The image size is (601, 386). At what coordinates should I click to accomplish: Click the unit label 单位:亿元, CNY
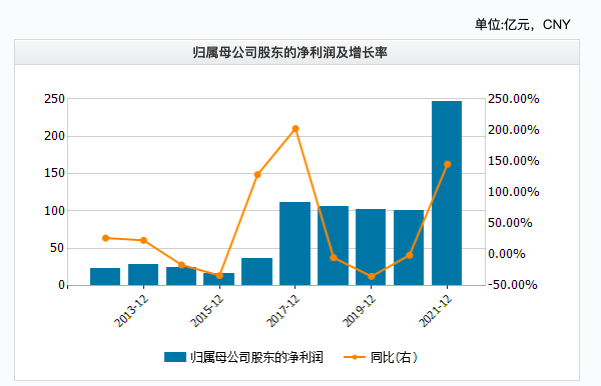[522, 25]
